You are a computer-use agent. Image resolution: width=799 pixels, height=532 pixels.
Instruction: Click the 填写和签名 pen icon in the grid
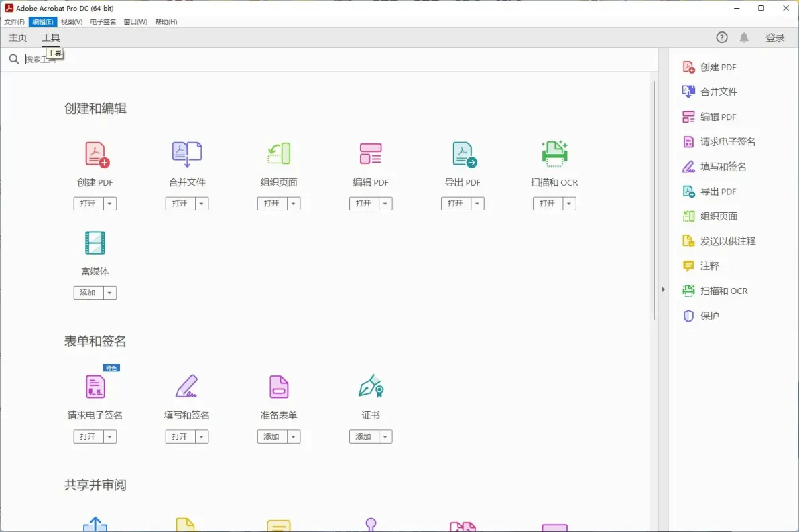click(x=186, y=386)
